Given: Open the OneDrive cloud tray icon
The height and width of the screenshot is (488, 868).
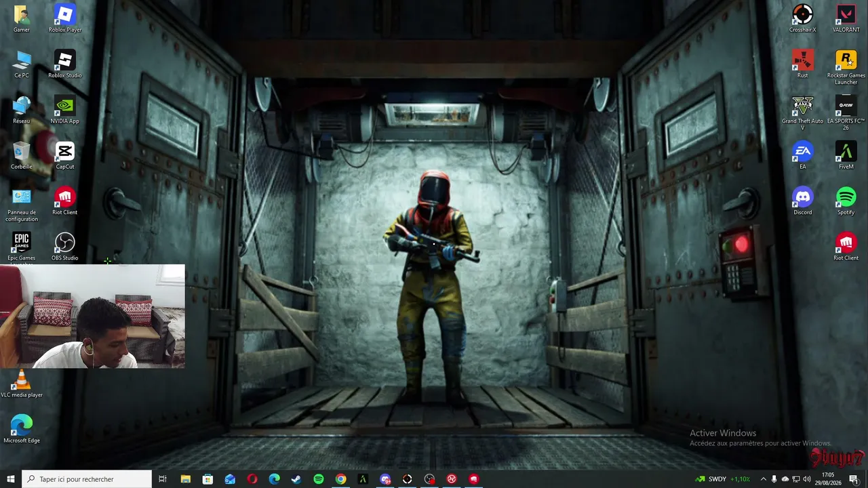Looking at the screenshot, I should click(785, 479).
